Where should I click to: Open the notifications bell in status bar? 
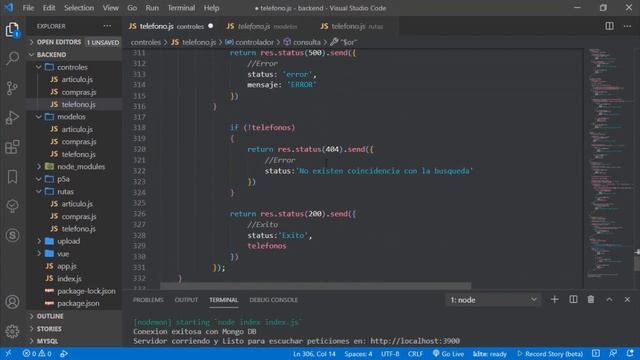pyautogui.click(x=630, y=353)
